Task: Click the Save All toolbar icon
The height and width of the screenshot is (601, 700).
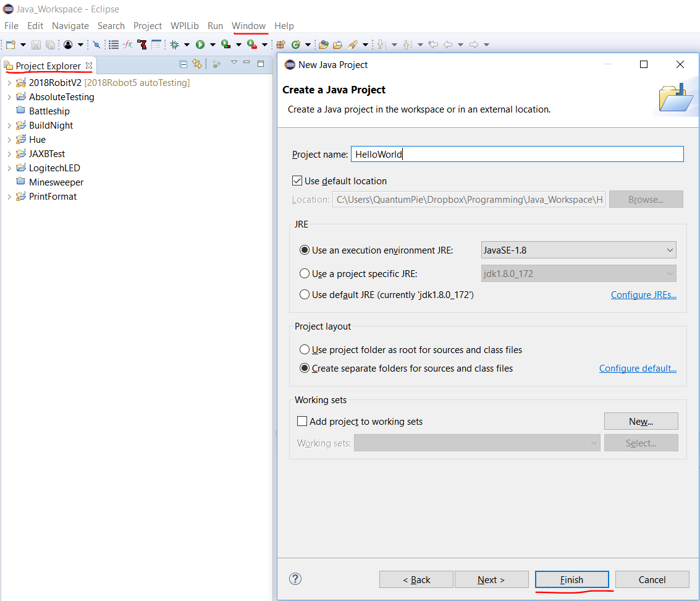Action: (51, 45)
